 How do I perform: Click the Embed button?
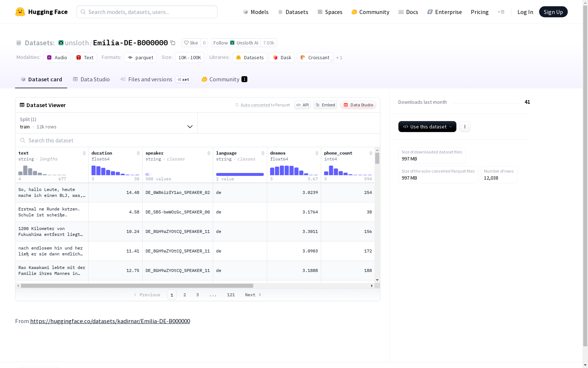(325, 105)
